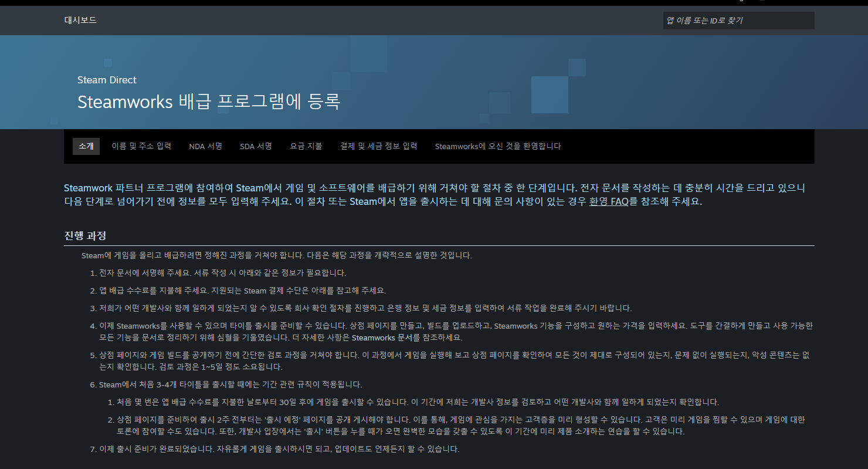Screen dimensions: 868x469
Task: Go to the SDA 서명 tab
Action: pyautogui.click(x=256, y=146)
